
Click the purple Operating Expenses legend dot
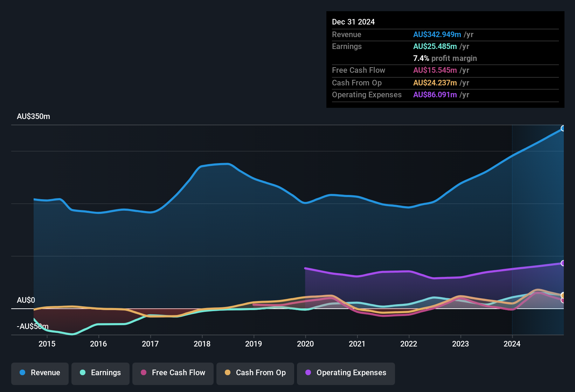(x=307, y=373)
